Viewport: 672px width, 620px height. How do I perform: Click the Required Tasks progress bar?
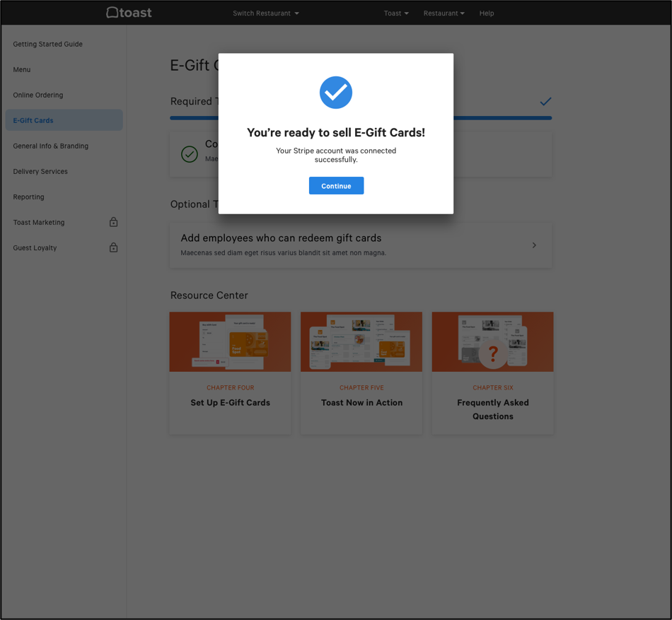tap(361, 118)
